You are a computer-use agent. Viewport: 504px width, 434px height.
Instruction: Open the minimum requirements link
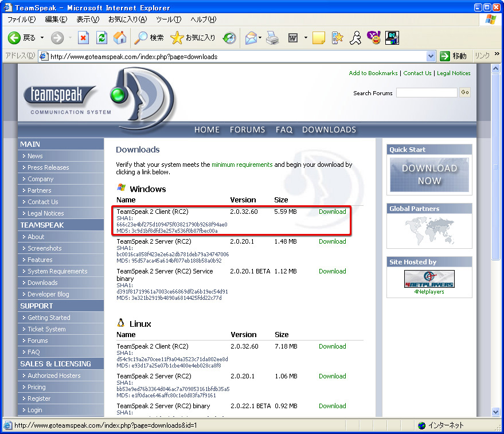pos(242,165)
